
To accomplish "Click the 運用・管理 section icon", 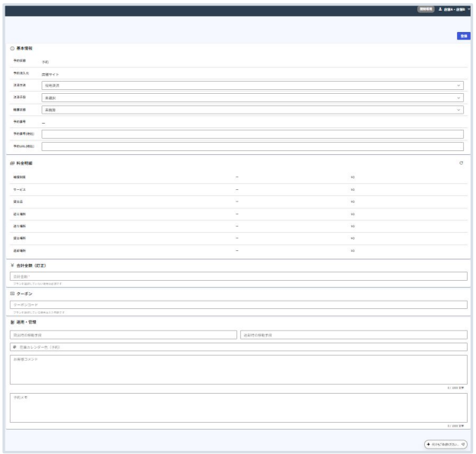I will point(12,323).
